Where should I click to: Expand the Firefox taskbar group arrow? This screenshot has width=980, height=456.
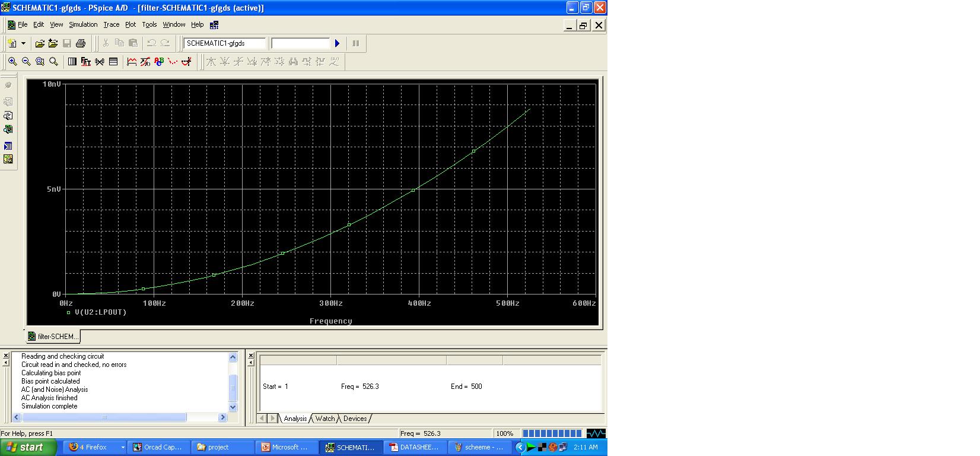coord(123,447)
